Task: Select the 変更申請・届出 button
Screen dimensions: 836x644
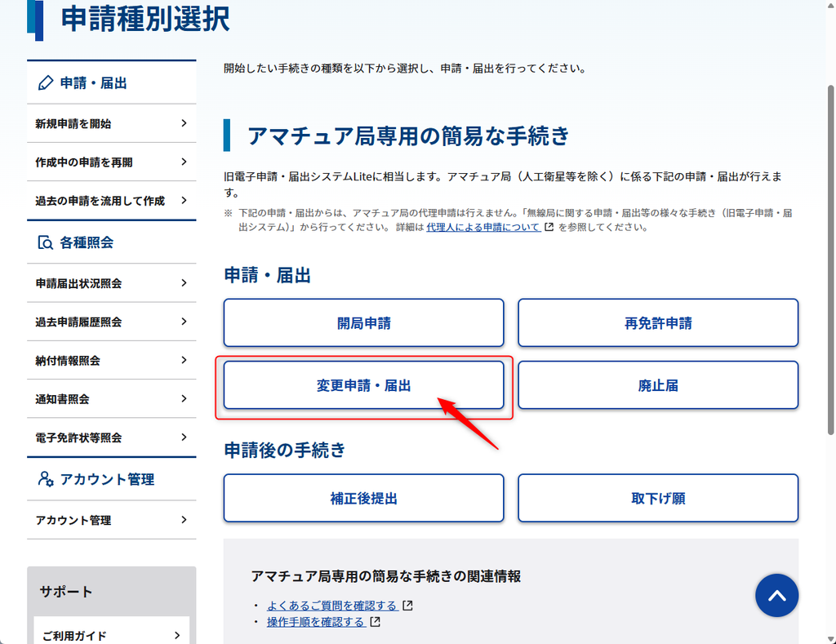Action: [363, 385]
